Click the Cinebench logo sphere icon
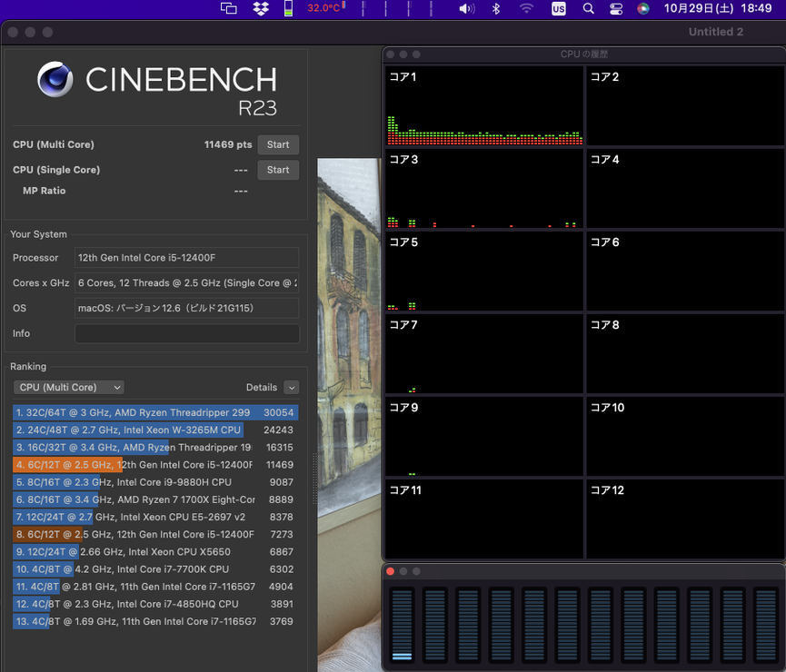Screen dimensions: 786x672 (55, 79)
